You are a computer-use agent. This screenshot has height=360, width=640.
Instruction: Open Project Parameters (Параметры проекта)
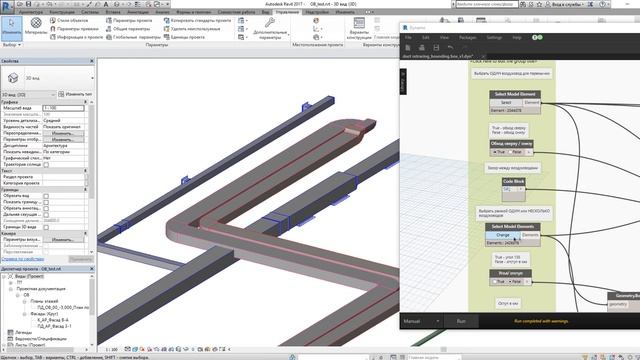point(129,20)
